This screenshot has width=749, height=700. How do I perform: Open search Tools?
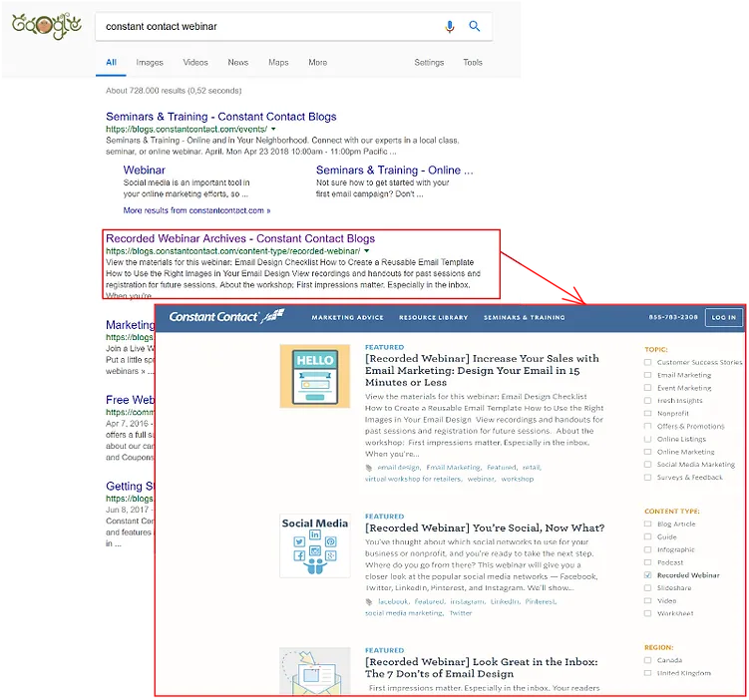point(473,63)
